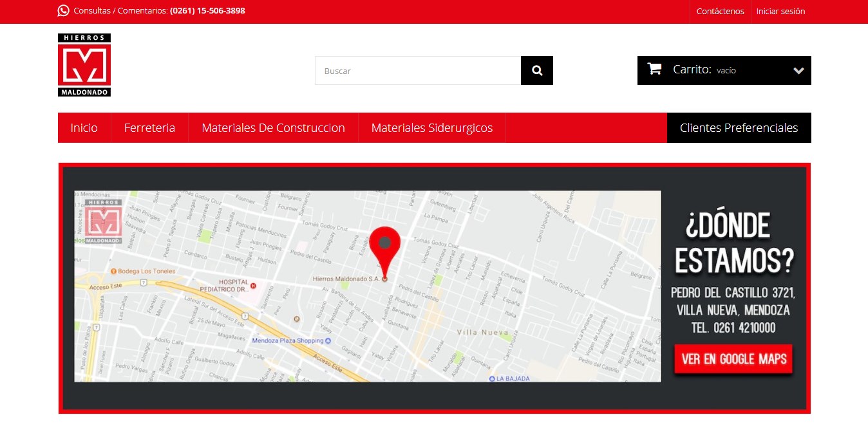
Task: Click Bodega Los Toneles label on map
Action: click(x=143, y=271)
